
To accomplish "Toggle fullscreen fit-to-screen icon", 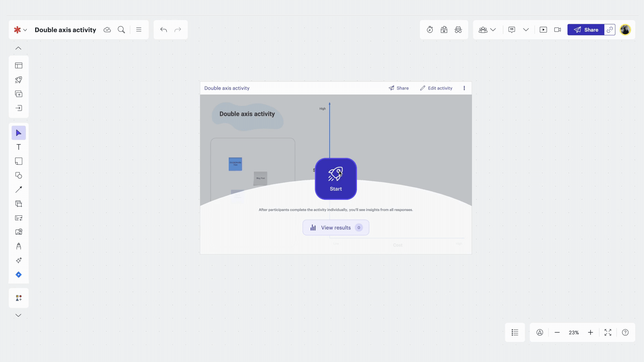I will (608, 333).
